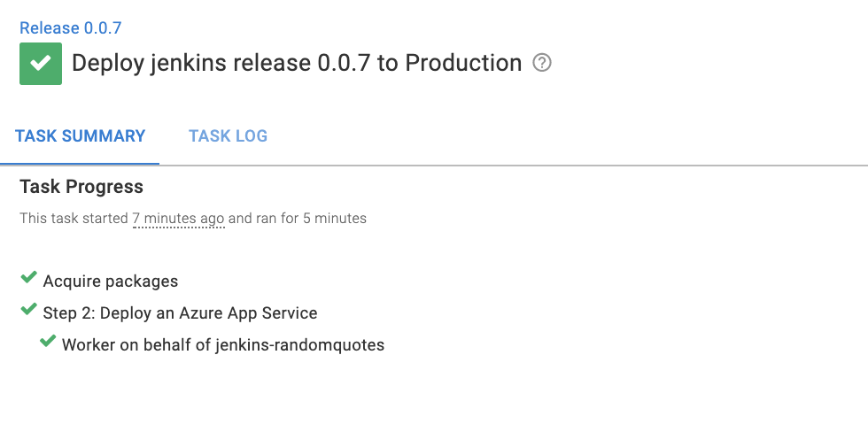This screenshot has height=432, width=868.
Task: Click the Task Progress heading
Action: (81, 187)
